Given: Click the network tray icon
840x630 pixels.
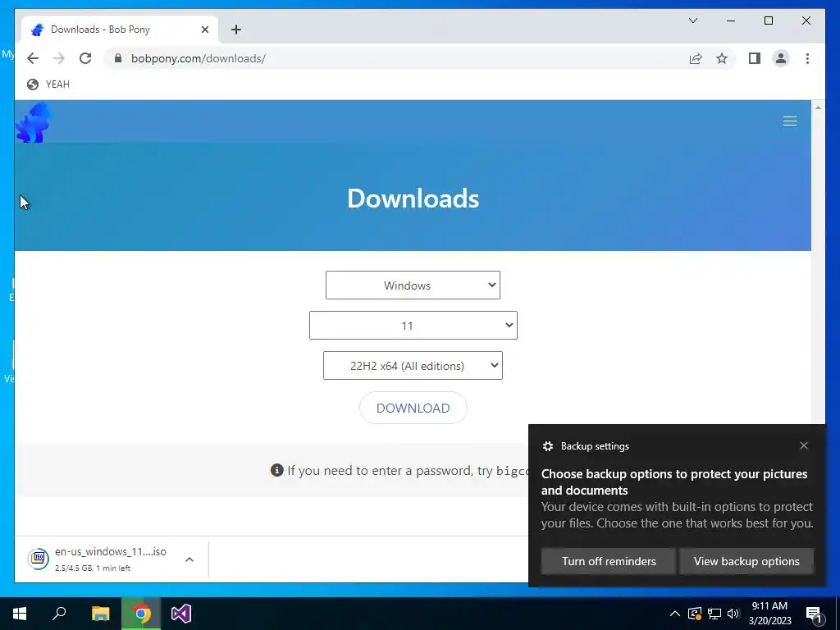Looking at the screenshot, I should [x=714, y=614].
